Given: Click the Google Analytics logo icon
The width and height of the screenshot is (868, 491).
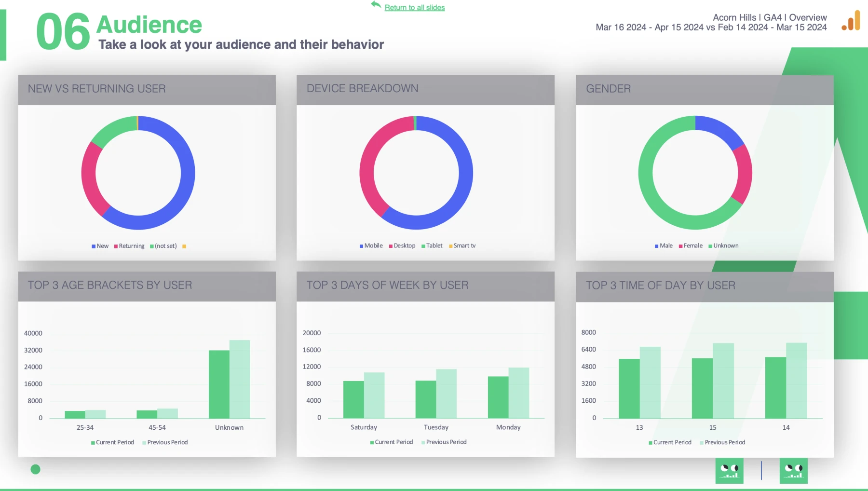Looking at the screenshot, I should point(851,21).
